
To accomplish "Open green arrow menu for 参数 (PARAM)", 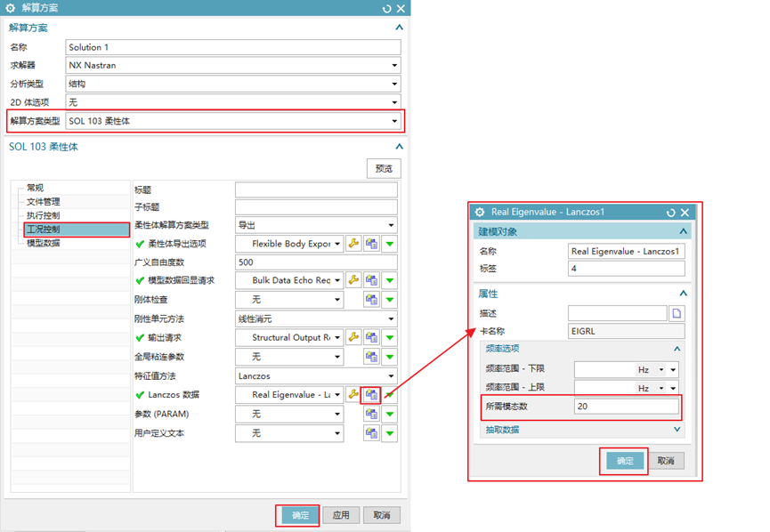I will coord(389,415).
